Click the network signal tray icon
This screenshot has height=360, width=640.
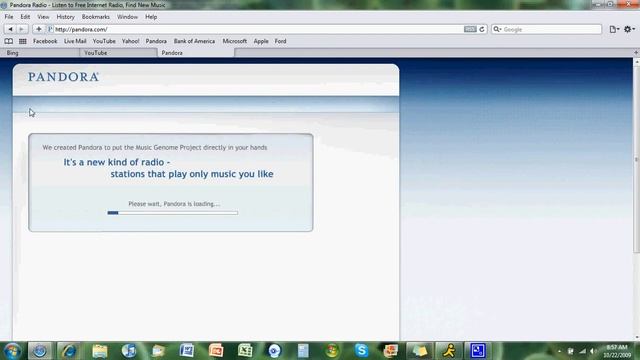pos(582,351)
